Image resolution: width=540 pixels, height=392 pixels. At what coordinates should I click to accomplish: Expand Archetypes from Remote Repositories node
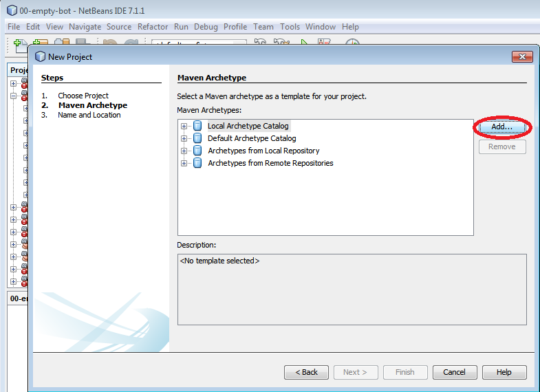pyautogui.click(x=184, y=164)
